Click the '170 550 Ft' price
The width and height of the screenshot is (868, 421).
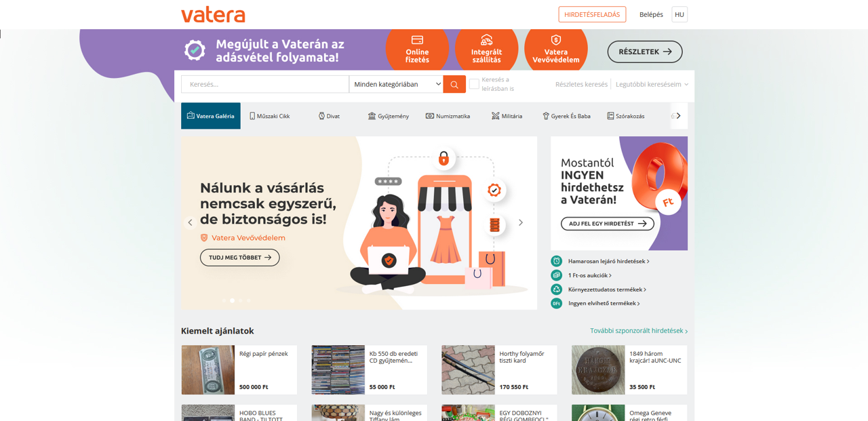(x=514, y=387)
